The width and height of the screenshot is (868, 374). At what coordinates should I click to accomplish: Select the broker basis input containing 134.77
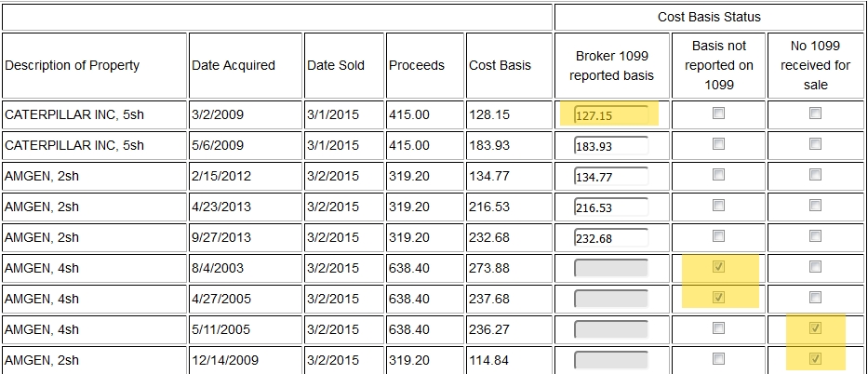[x=611, y=177]
